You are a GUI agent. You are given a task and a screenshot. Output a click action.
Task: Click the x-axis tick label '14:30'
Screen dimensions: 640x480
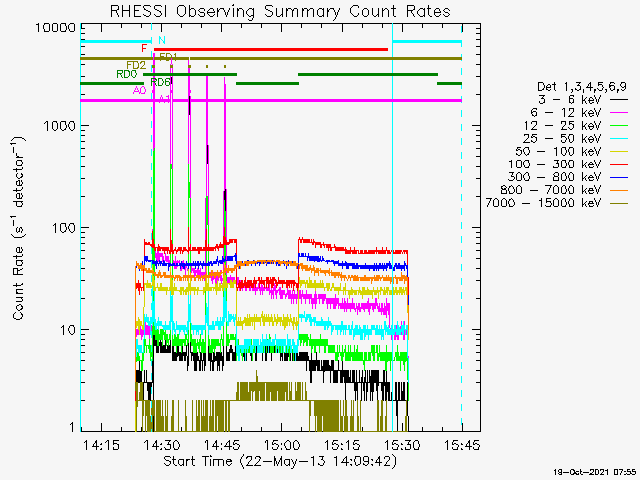tap(162, 445)
